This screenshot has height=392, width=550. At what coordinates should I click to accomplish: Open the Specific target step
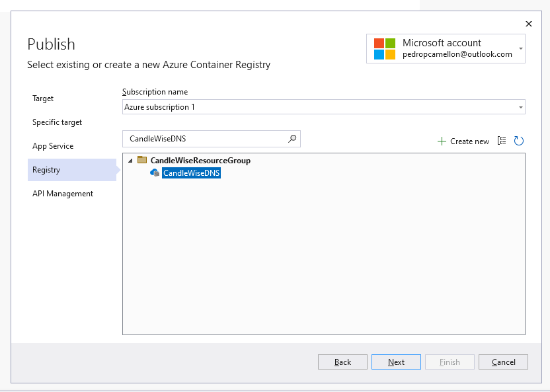coord(57,122)
